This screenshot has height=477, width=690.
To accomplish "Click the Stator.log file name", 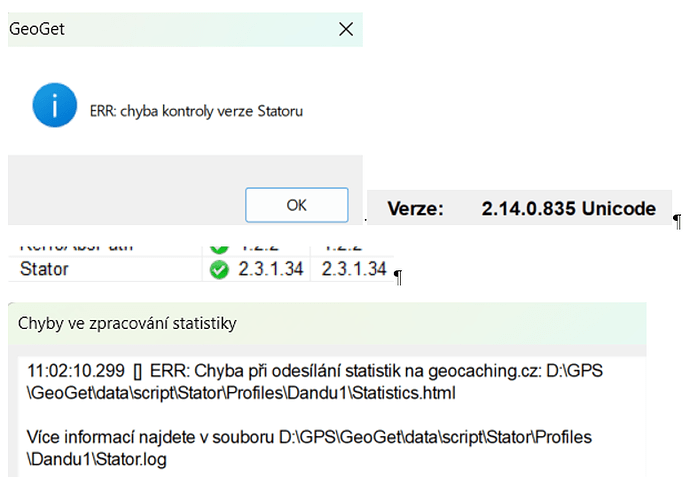I will [131, 459].
